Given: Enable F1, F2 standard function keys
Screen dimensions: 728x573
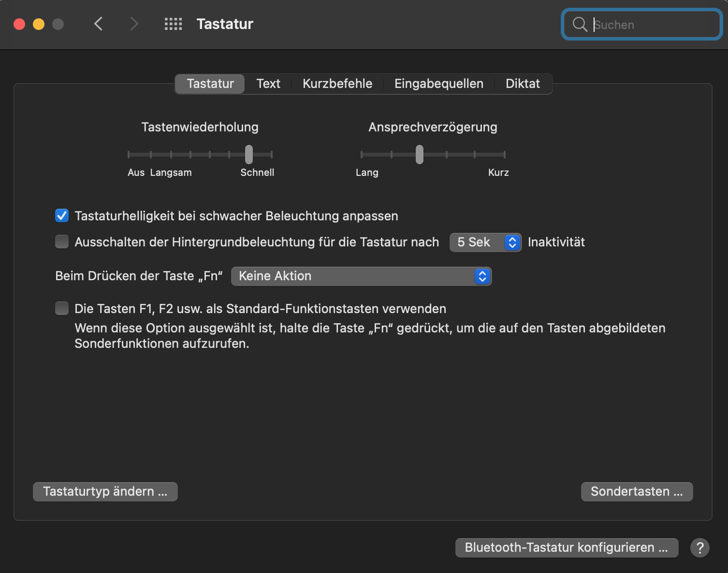Looking at the screenshot, I should [x=62, y=308].
